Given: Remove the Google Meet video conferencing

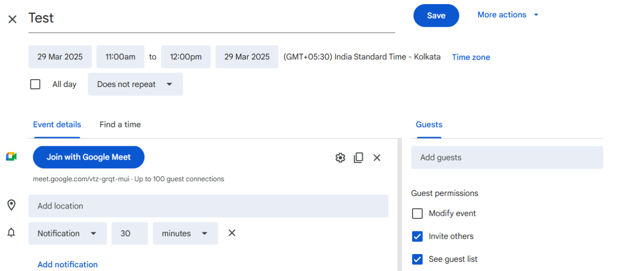Looking at the screenshot, I should [x=377, y=157].
